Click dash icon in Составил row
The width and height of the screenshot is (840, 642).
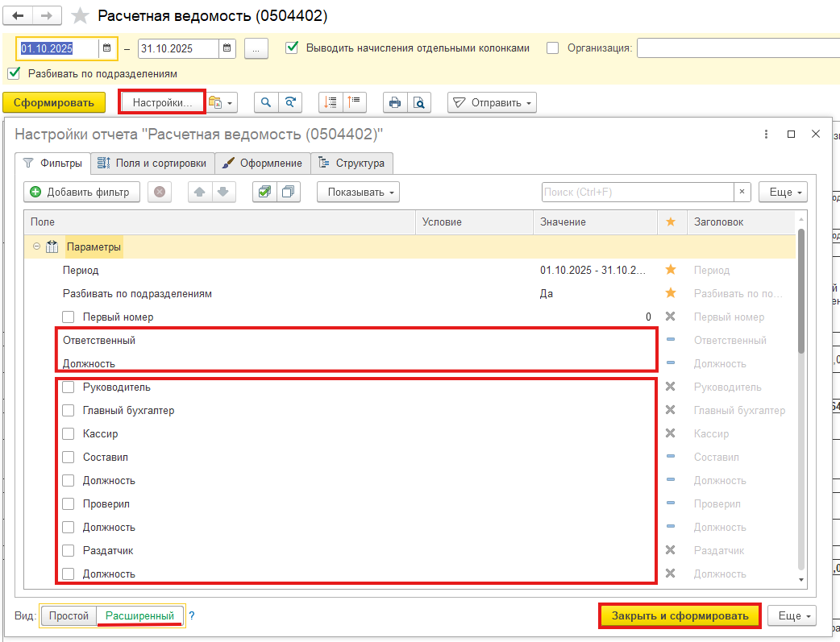[670, 456]
